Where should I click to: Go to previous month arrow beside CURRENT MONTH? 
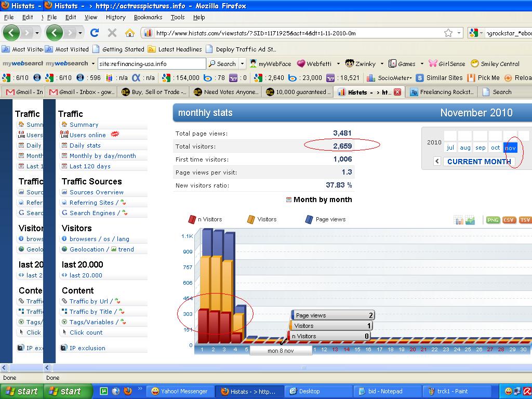click(437, 162)
